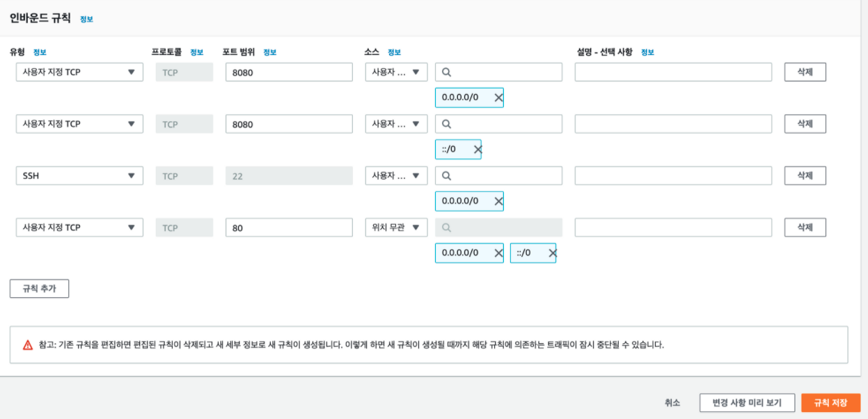Click the 인바운드 규칙 heading
Viewport: 868px width, 419px height.
[40, 19]
